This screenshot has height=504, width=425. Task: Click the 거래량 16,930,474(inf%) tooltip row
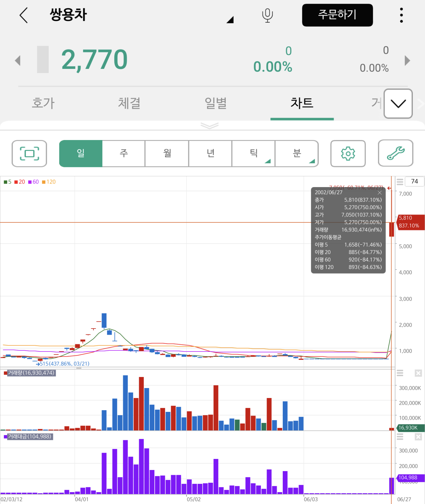[348, 230]
